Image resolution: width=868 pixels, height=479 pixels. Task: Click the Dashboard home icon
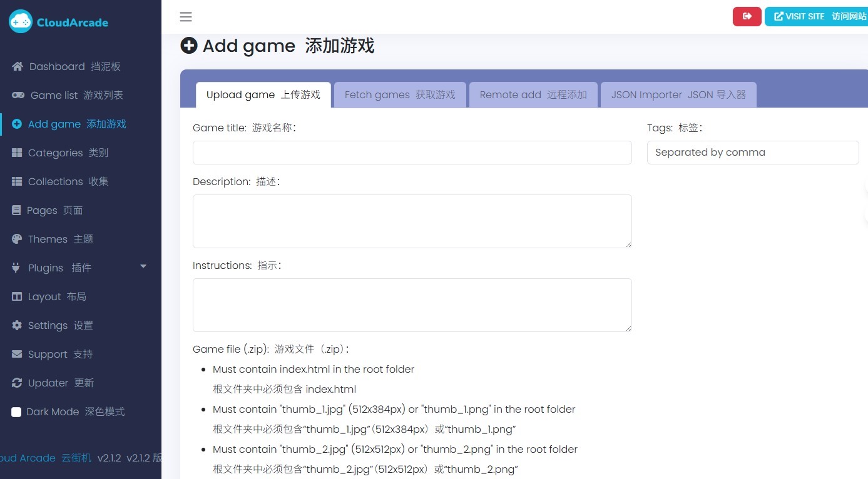click(x=18, y=66)
